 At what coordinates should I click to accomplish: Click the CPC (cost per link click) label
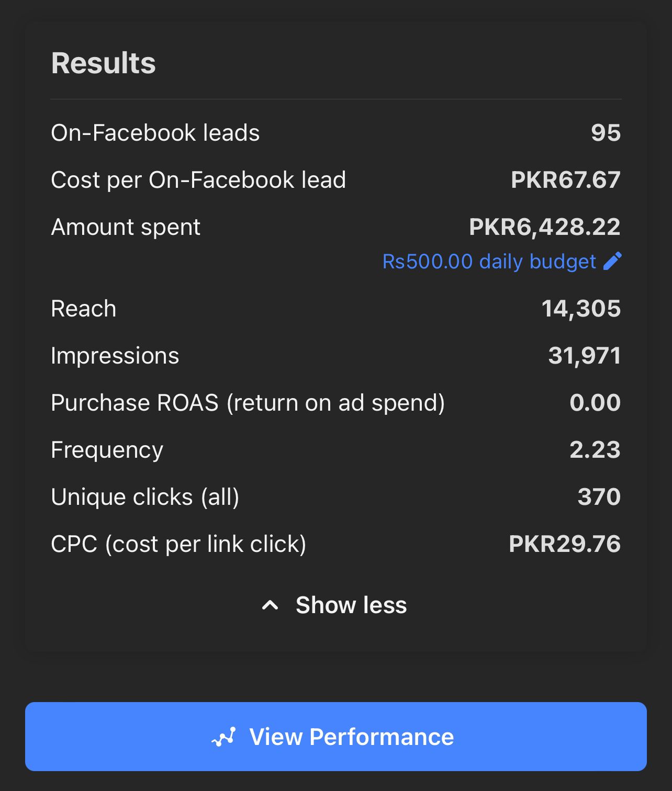178,544
